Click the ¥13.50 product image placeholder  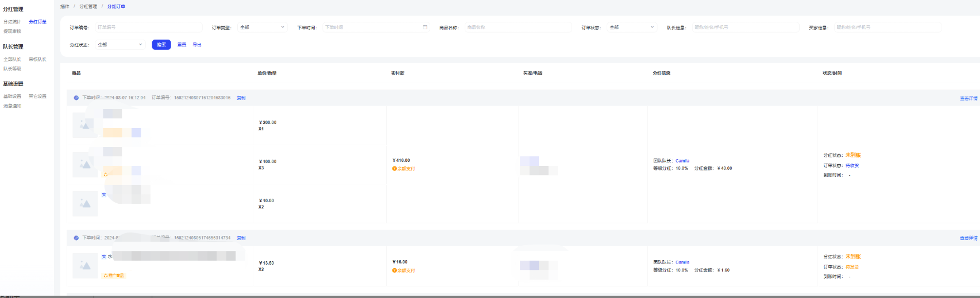click(x=85, y=266)
